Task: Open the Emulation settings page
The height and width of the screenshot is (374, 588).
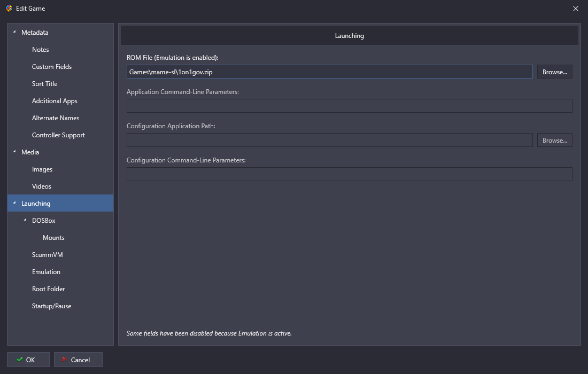Action: click(x=46, y=272)
